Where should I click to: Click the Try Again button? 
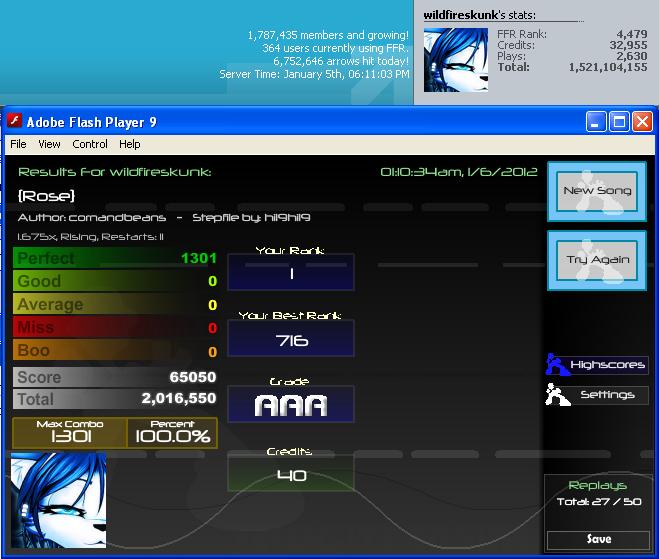(597, 260)
